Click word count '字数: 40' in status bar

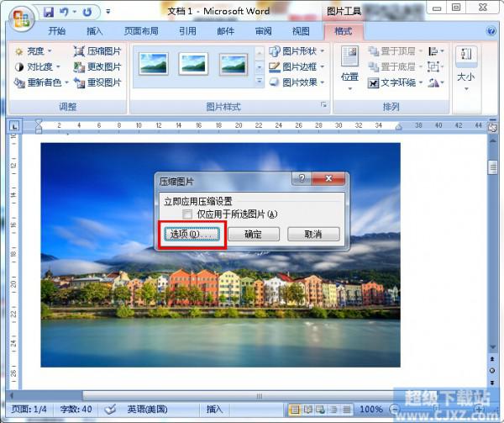[x=76, y=410]
